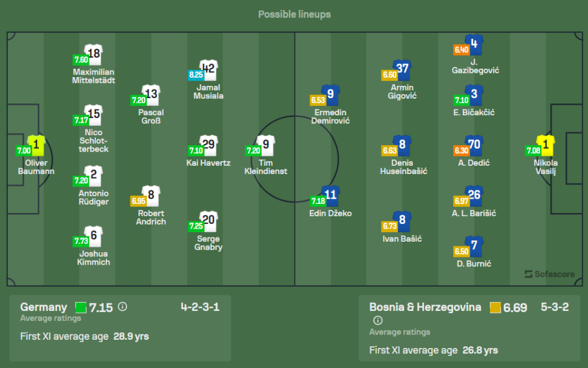Click the Germany average ratings info icon
588x368 pixels.
point(122,307)
